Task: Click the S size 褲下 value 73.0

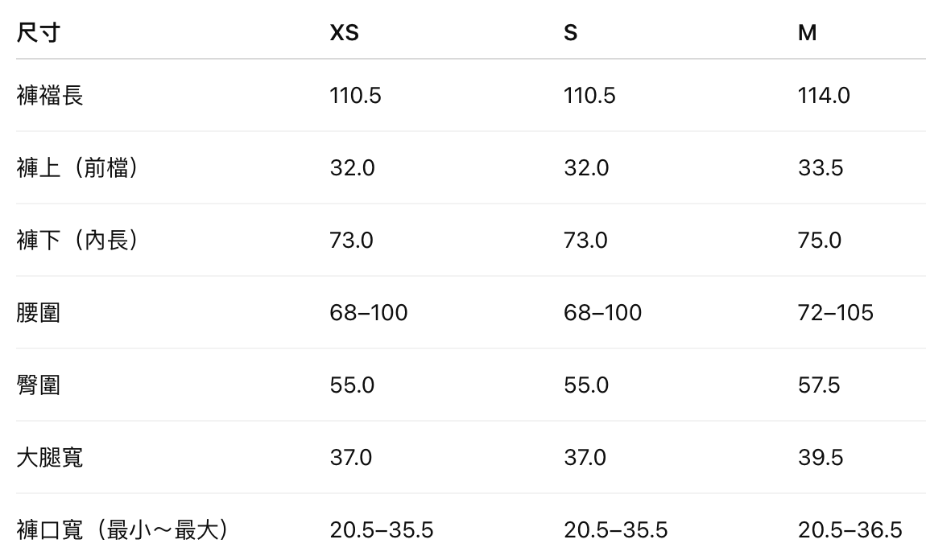Action: point(585,241)
